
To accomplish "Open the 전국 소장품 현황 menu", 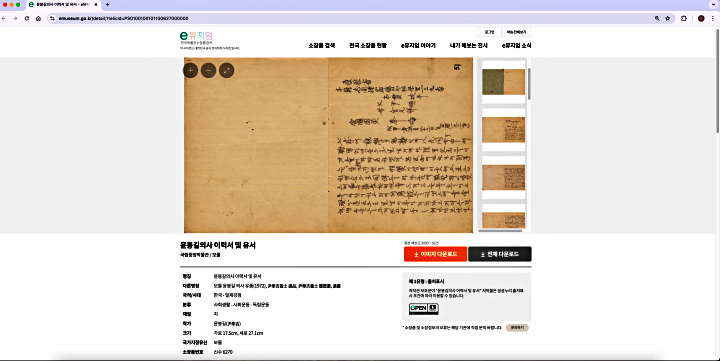I will [x=368, y=45].
